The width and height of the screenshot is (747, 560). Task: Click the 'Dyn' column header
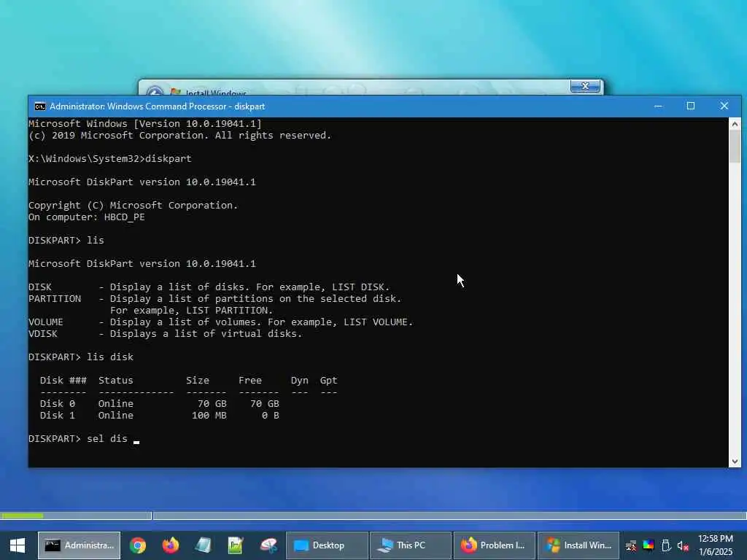point(300,381)
